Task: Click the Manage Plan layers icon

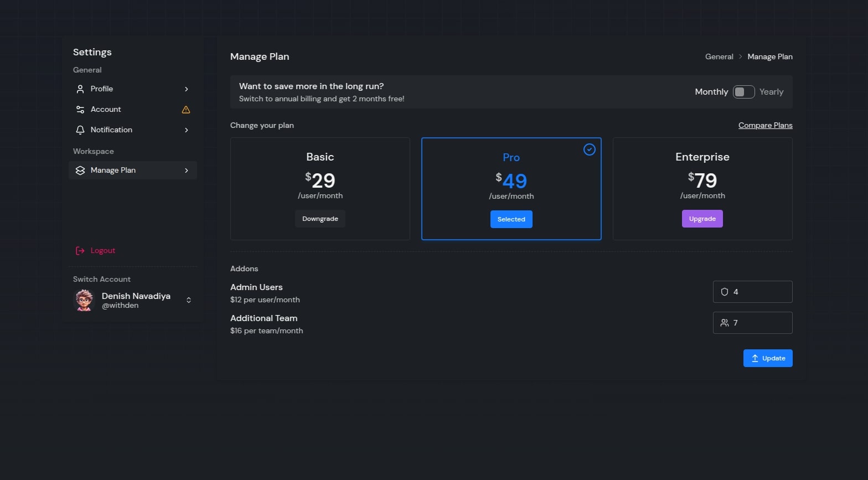Action: pos(80,171)
